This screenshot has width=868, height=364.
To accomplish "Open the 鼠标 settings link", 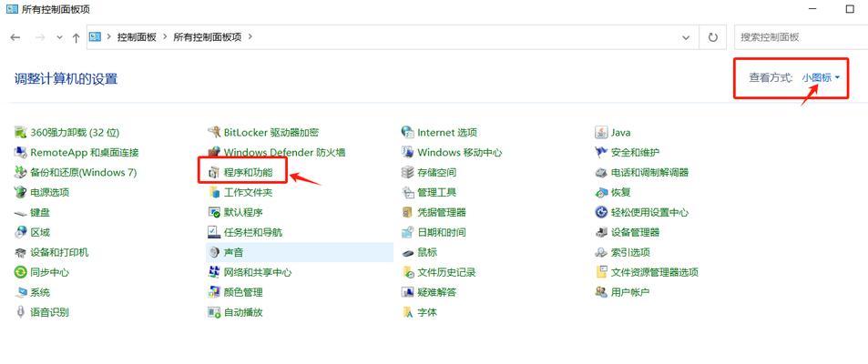I will 427,252.
